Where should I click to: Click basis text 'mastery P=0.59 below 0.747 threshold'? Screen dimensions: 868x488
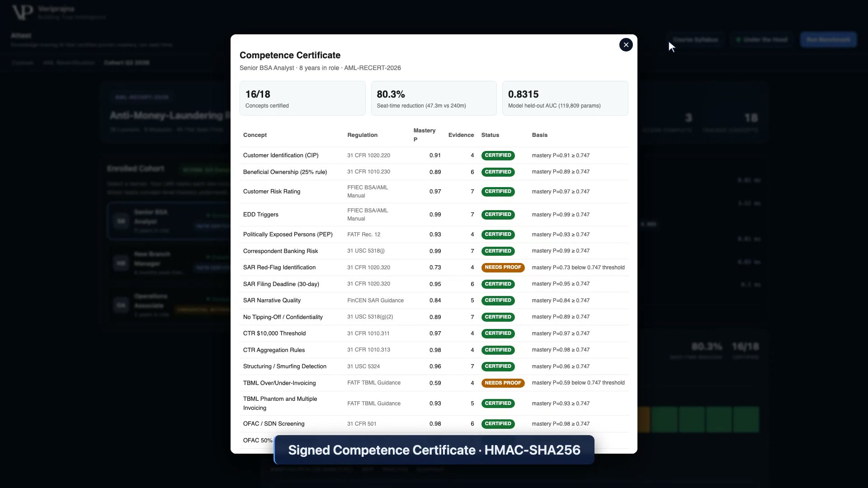578,383
